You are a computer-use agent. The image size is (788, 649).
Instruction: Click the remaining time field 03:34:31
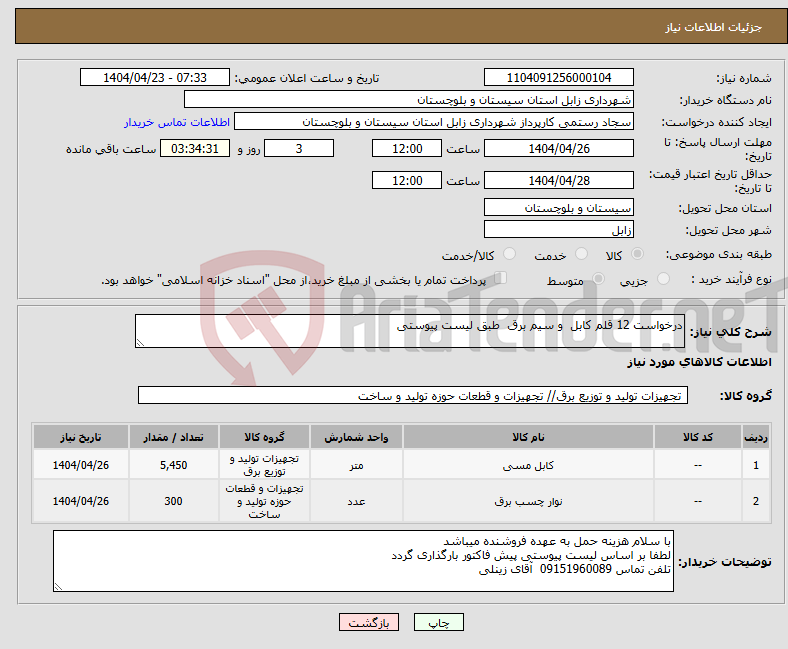pyautogui.click(x=195, y=148)
